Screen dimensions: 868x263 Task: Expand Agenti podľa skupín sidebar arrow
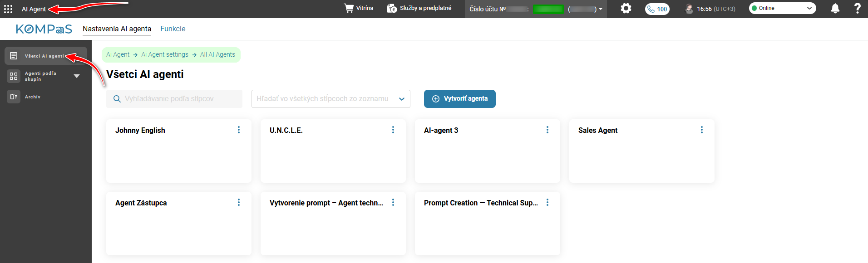pyautogui.click(x=77, y=76)
